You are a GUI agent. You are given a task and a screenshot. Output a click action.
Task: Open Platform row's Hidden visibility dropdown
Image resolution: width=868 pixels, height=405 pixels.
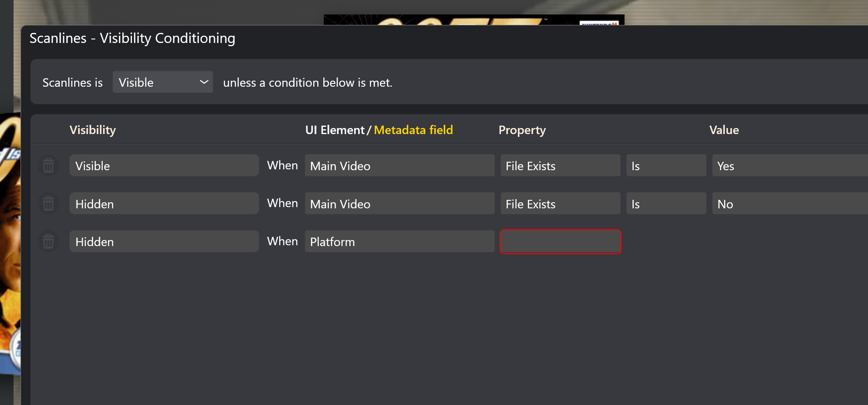[164, 241]
